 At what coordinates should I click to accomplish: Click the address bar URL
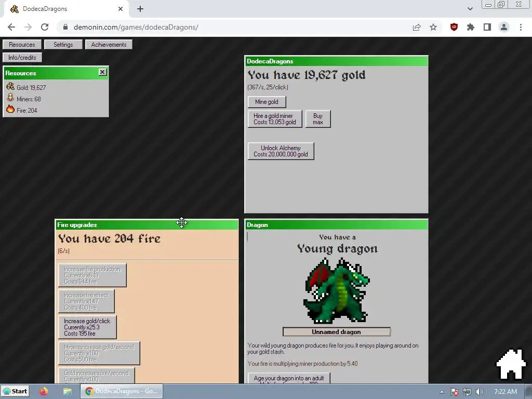point(136,27)
